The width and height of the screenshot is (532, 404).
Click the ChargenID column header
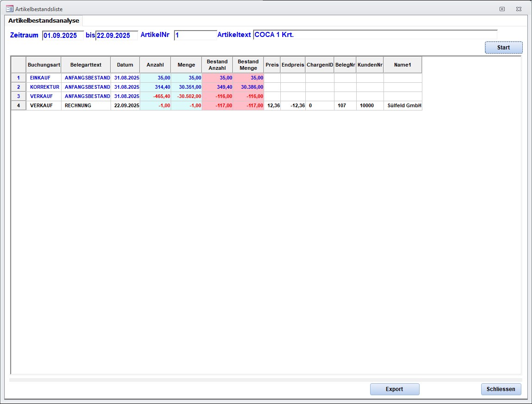[320, 65]
